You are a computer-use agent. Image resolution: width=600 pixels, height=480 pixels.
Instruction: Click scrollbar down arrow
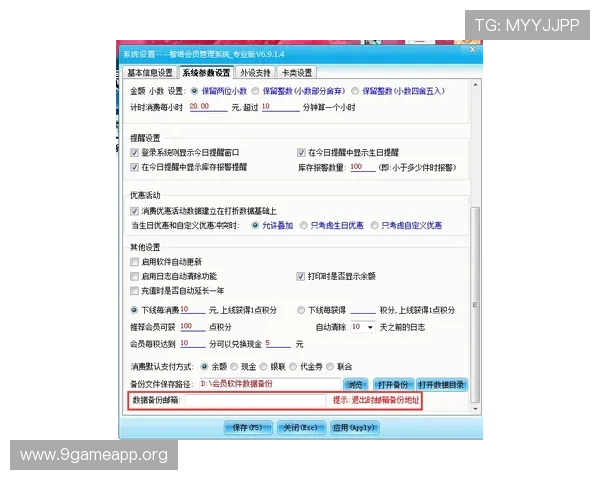(x=475, y=409)
